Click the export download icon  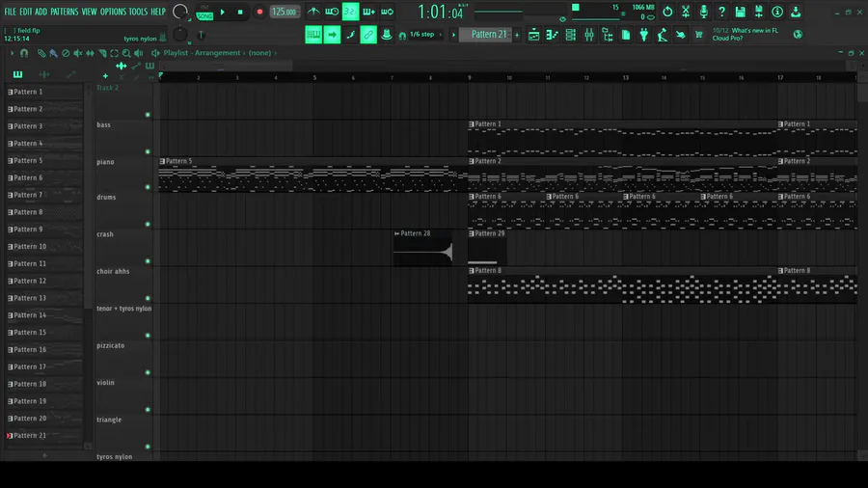[796, 12]
